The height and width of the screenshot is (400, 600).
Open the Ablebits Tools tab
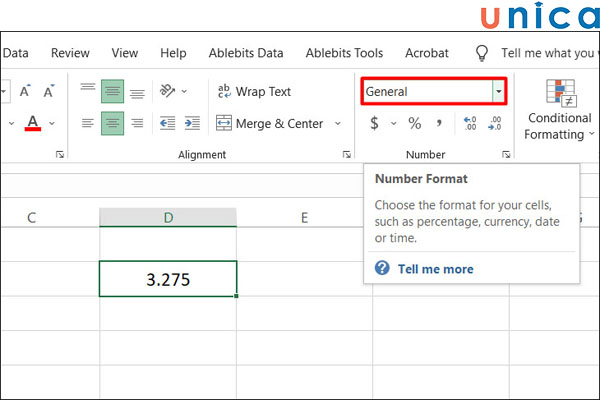[x=343, y=53]
